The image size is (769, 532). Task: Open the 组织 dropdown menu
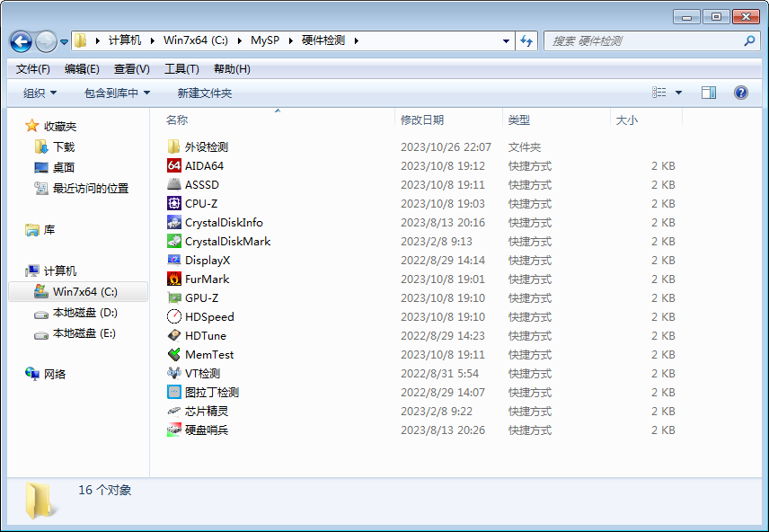(37, 92)
